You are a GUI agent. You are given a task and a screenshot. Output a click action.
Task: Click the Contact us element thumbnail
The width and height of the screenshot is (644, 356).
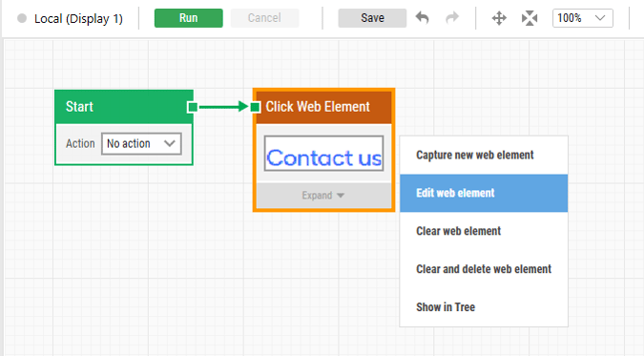323,154
